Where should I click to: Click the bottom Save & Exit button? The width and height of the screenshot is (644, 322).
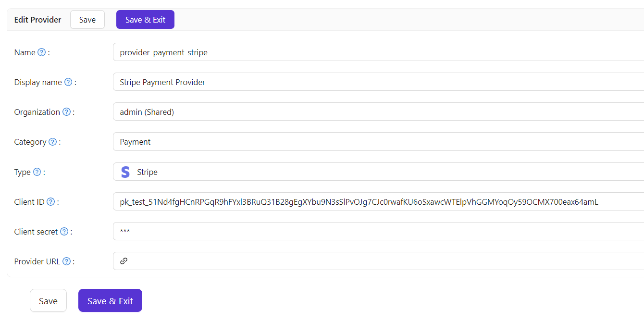[x=110, y=301]
